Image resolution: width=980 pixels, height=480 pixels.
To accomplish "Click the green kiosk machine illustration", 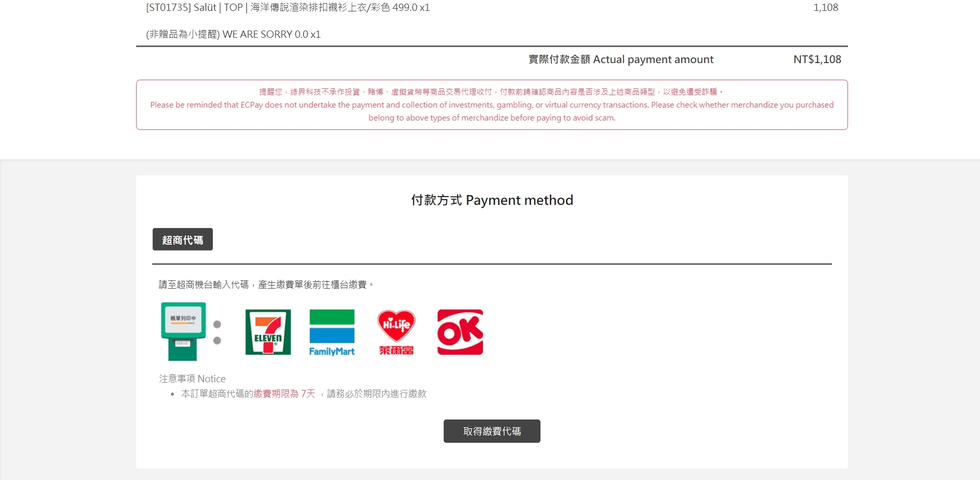I will click(183, 332).
